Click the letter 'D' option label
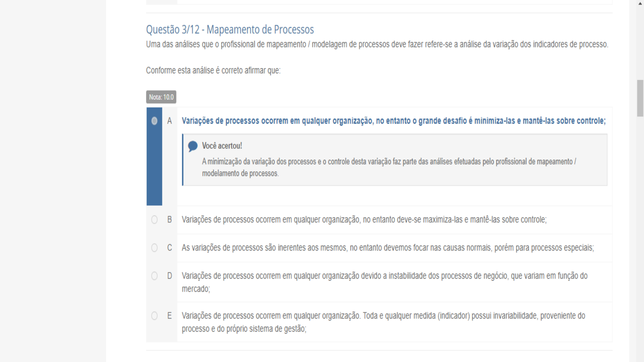Screen dimensions: 644x362 point(169,276)
